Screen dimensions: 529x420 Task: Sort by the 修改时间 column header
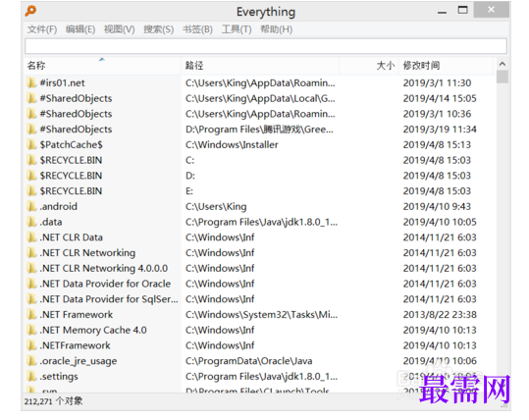point(446,66)
